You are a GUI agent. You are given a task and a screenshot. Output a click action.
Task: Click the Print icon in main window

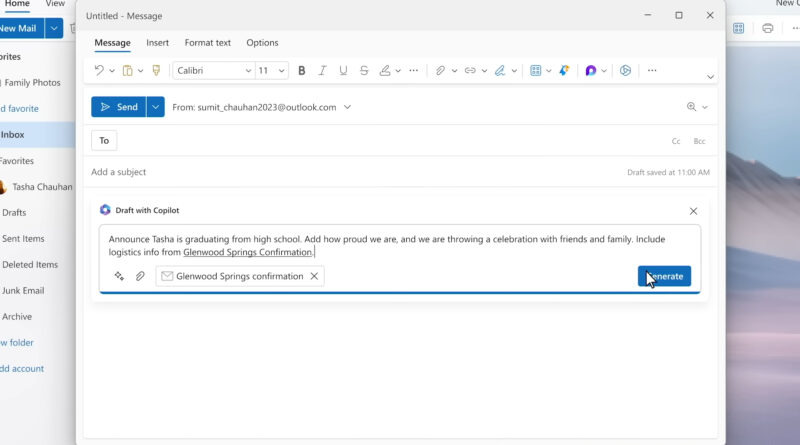point(767,29)
